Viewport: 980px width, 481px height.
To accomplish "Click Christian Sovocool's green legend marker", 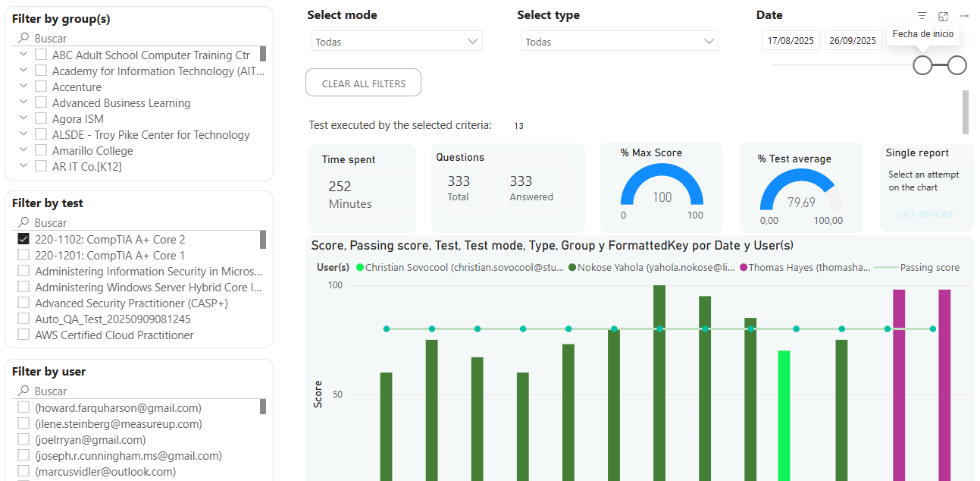I will [x=360, y=268].
